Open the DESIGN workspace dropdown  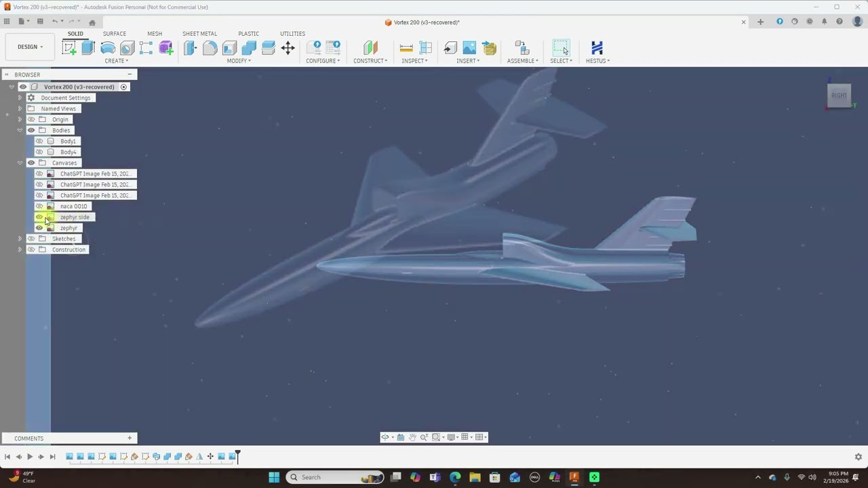30,47
